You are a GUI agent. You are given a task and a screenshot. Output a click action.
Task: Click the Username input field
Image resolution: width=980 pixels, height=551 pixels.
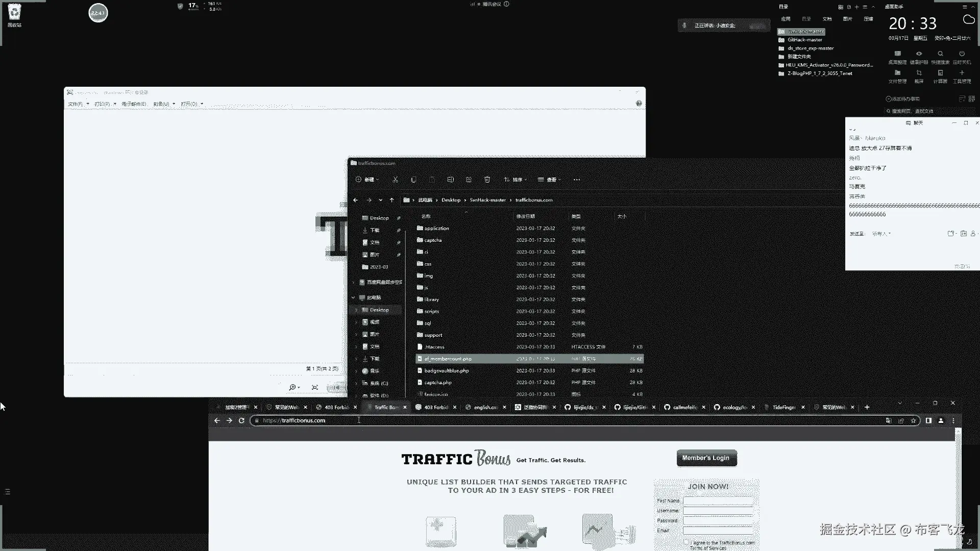[718, 511]
